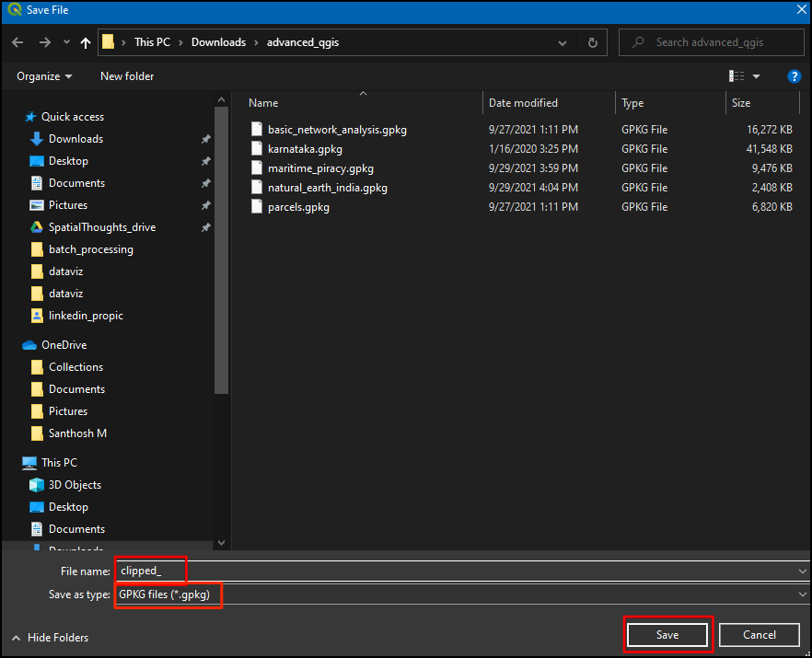Open the batch_processing folder
Viewport: 812px width, 658px height.
[x=90, y=249]
